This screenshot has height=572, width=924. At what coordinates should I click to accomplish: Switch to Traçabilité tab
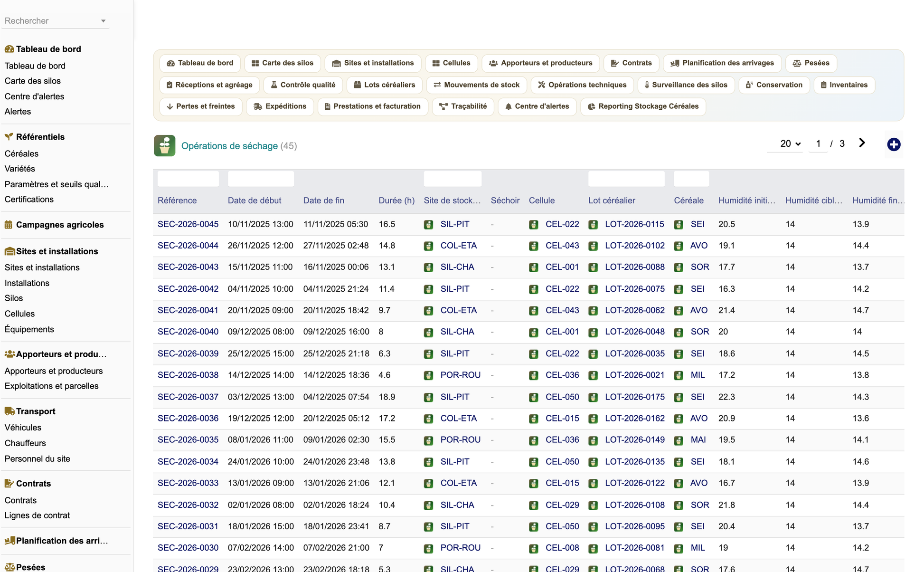(463, 106)
